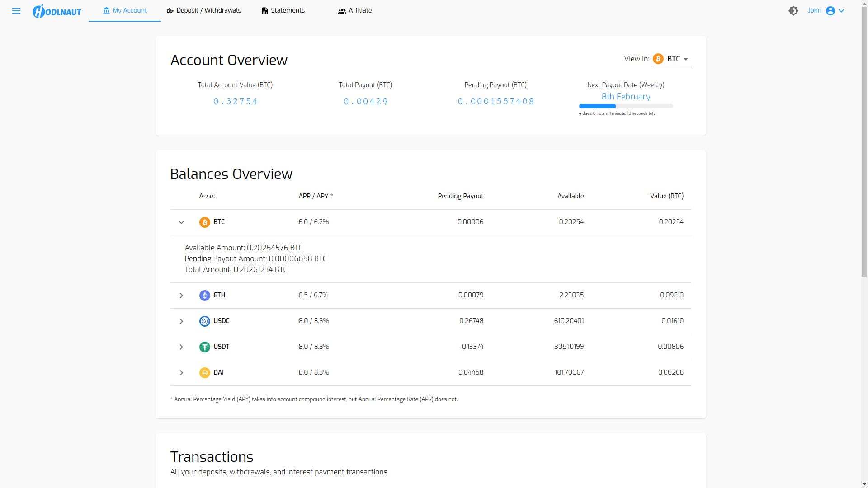868x488 pixels.
Task: Click the ETH coin icon
Action: pos(205,296)
